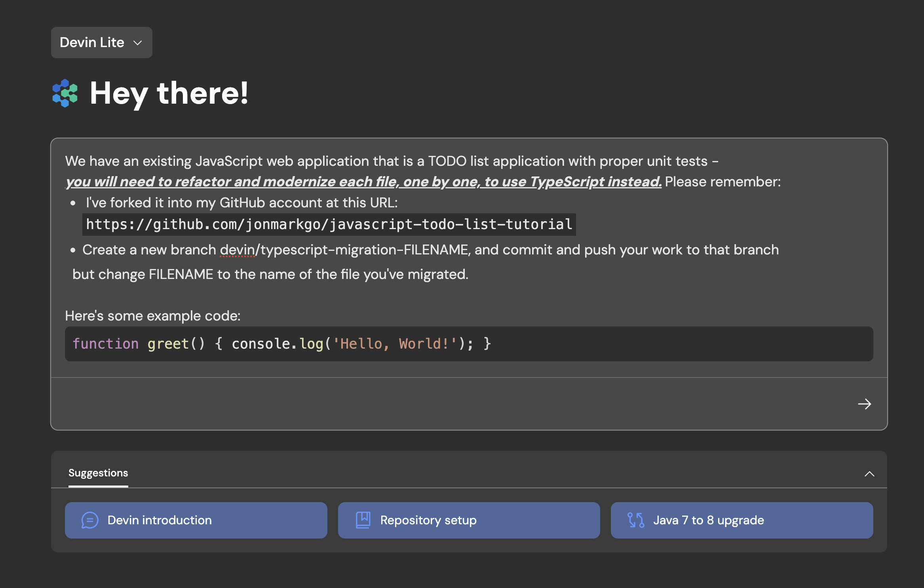Click the Hey there! heading

coord(169,93)
